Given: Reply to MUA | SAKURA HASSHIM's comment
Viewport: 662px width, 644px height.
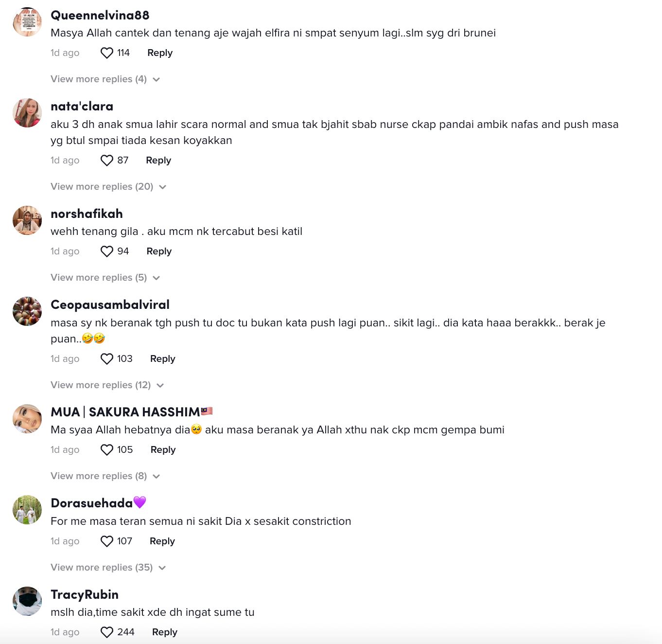Looking at the screenshot, I should pyautogui.click(x=163, y=449).
